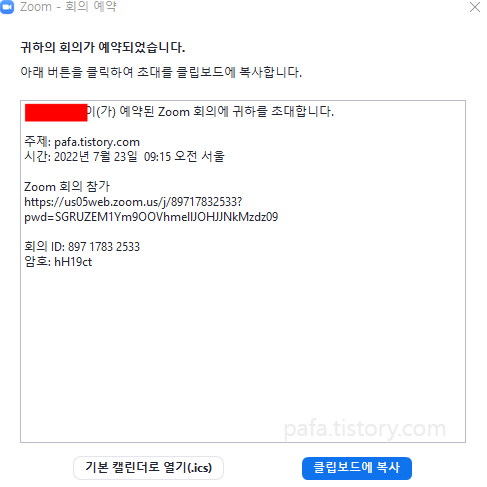Click the 암호: hH19ct passcode line
Screen dimensions: 487x487
click(x=58, y=262)
